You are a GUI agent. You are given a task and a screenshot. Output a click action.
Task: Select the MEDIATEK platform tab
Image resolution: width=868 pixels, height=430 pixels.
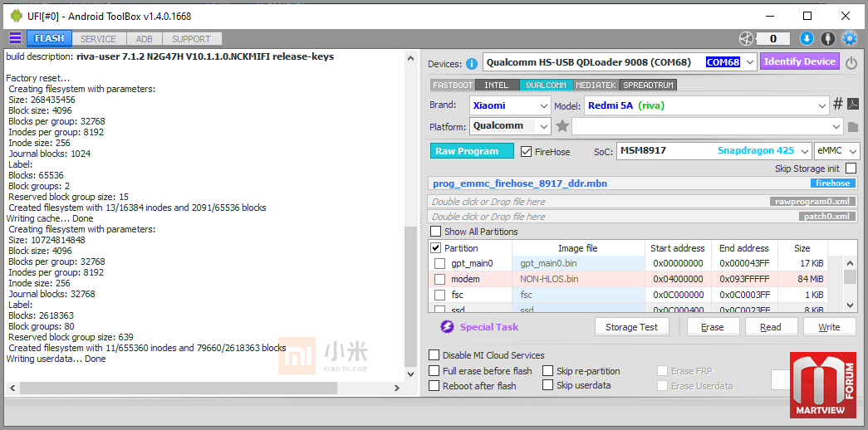596,86
